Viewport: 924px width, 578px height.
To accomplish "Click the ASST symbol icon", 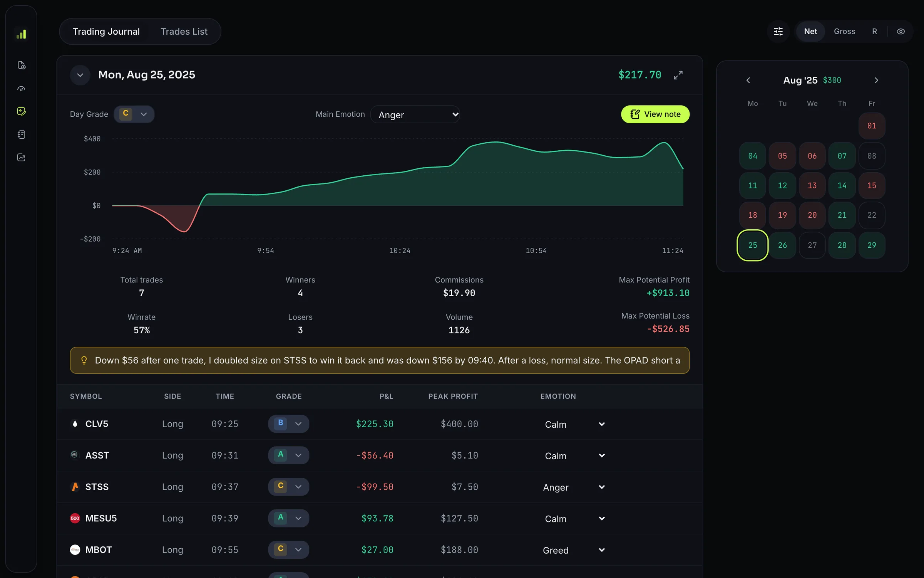I will click(75, 455).
